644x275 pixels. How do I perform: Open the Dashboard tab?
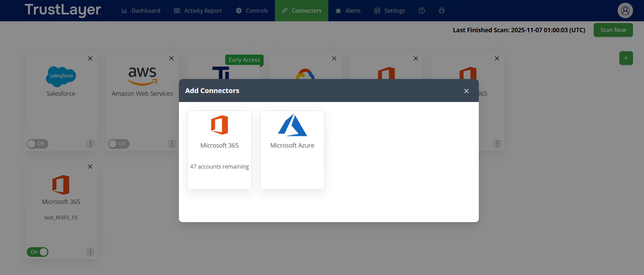pos(141,11)
